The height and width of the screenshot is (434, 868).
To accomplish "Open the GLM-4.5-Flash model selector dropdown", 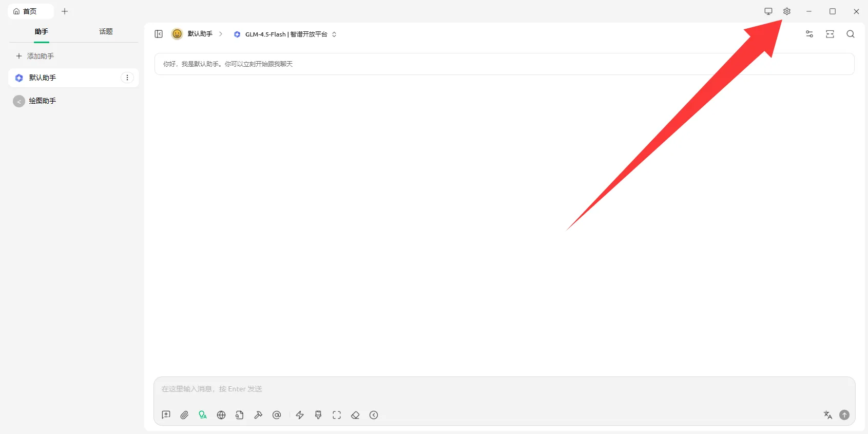I will (x=285, y=34).
